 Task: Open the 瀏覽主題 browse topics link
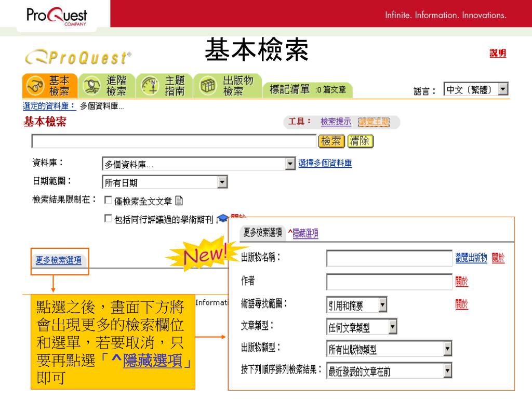[x=374, y=122]
